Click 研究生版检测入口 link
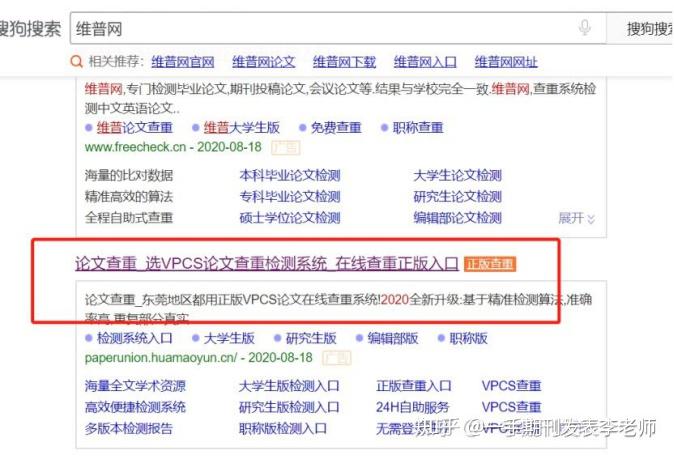 click(289, 407)
